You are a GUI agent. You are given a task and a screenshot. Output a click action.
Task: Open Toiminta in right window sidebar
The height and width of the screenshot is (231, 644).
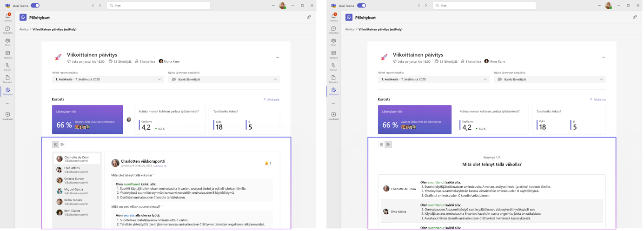(x=333, y=17)
